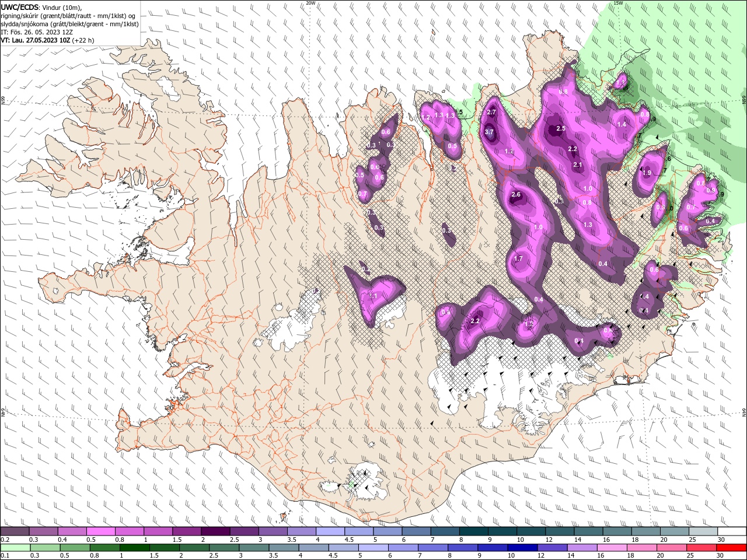The image size is (747, 560).
Task: Click the lower legend swatch starting at 25
Action: pos(701,548)
